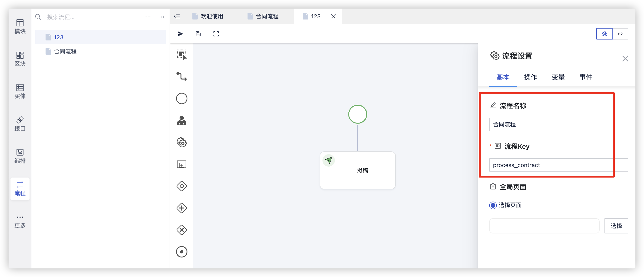Image resolution: width=644 pixels, height=277 pixels.
Task: Add a start event circle
Action: click(x=182, y=99)
